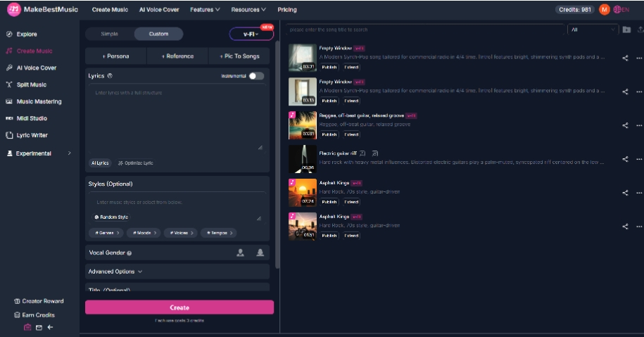Open the V-FI model version dropdown

pos(251,34)
